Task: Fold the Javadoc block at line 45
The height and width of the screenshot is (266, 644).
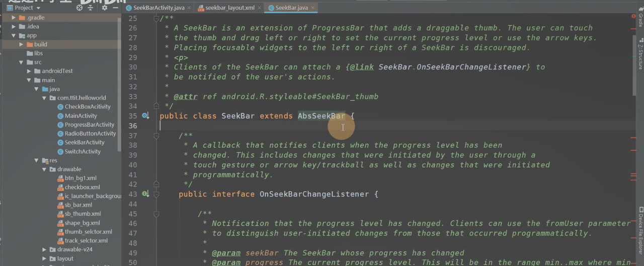Action: tap(156, 214)
